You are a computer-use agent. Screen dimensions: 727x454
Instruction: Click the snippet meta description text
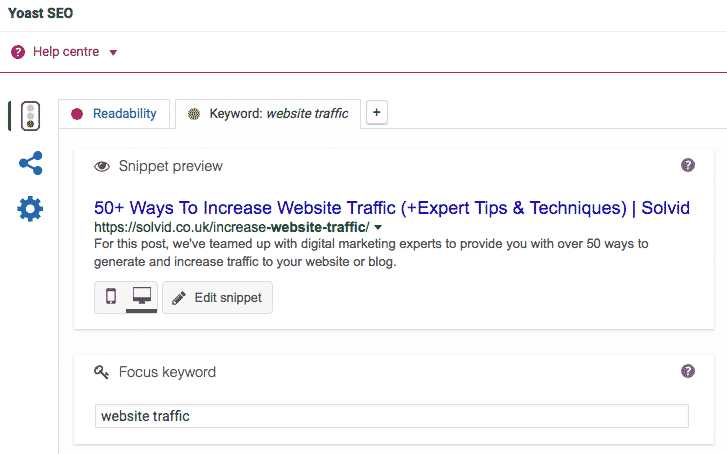[x=371, y=253]
